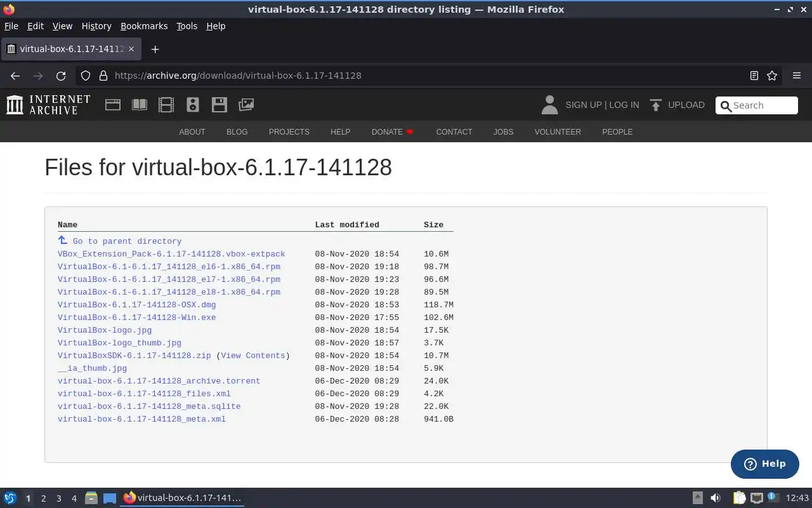
Task: Click the user avatar icon
Action: tap(549, 105)
